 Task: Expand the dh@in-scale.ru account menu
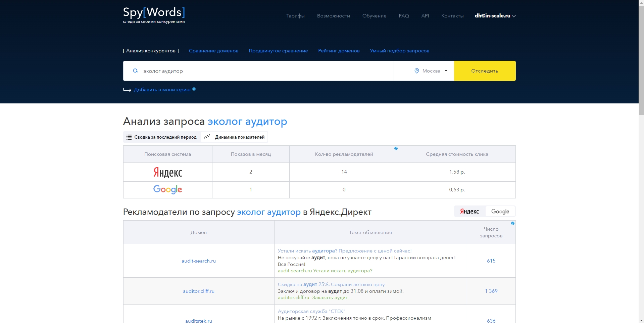(495, 16)
